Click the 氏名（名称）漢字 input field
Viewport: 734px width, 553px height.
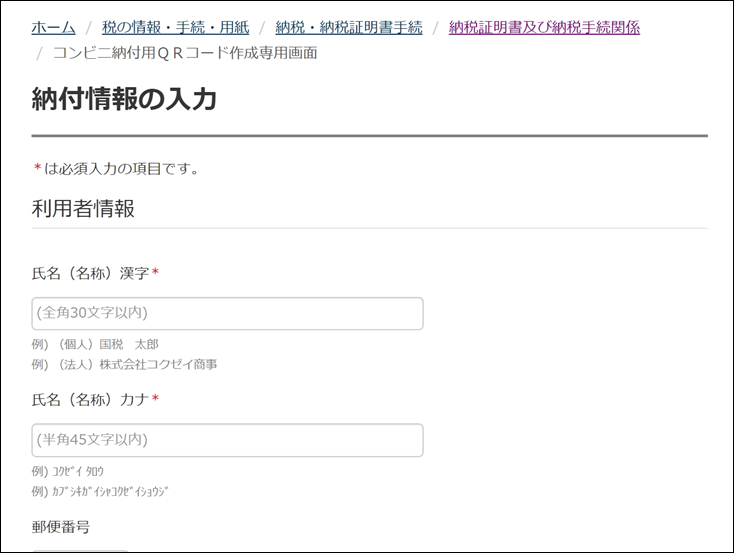tap(228, 313)
